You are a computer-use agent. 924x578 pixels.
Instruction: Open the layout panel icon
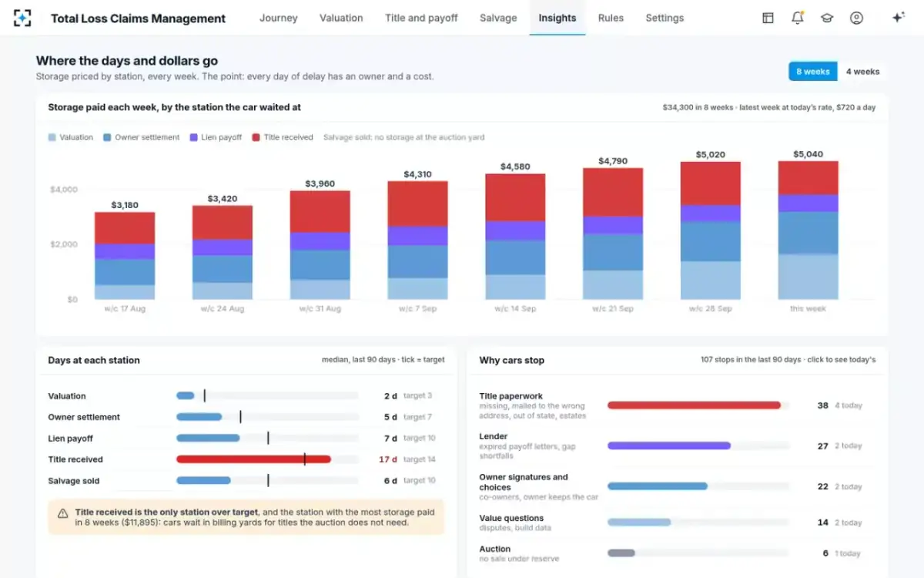(x=768, y=18)
